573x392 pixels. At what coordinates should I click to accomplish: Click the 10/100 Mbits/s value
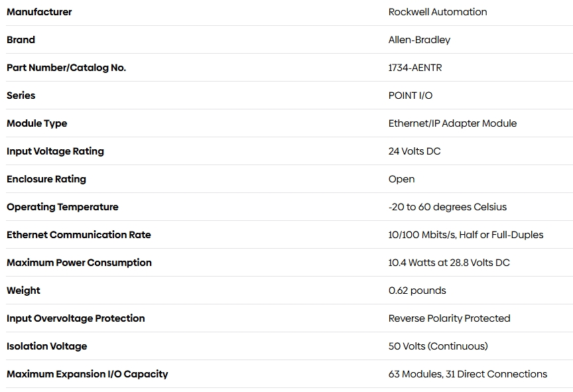[x=466, y=235]
